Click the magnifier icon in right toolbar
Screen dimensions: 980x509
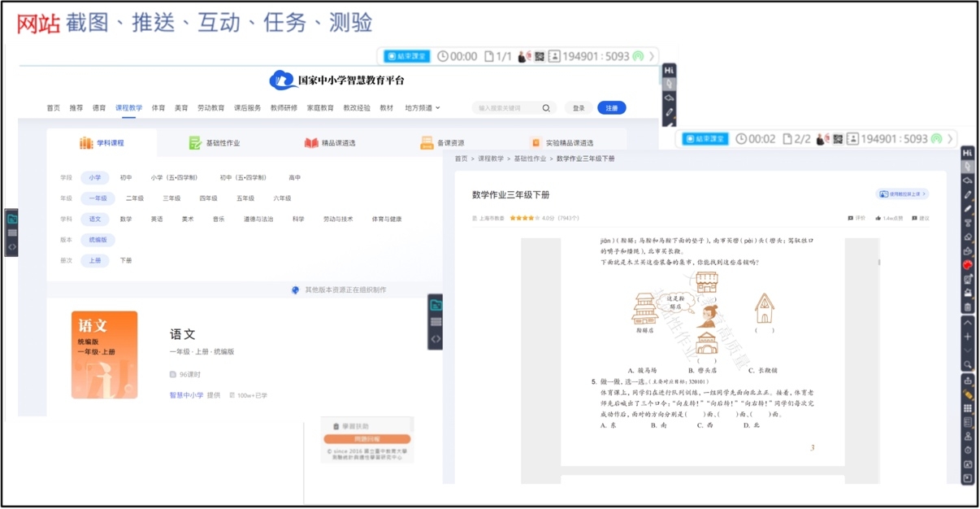point(967,365)
